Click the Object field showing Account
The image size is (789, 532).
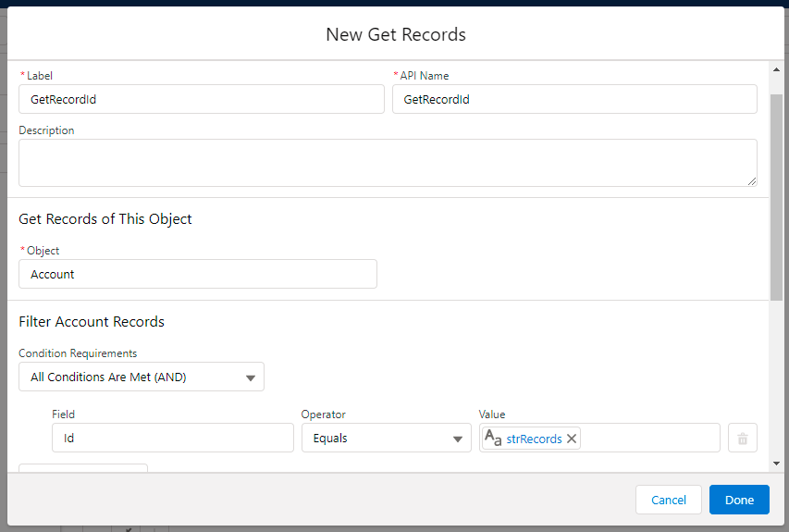click(198, 274)
